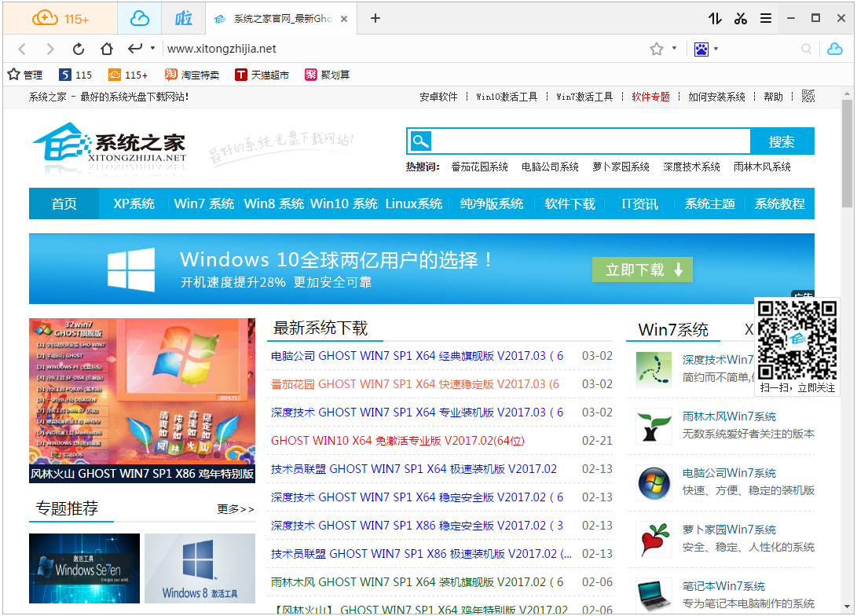Click the Windows logo in banner
This screenshot has width=857, height=616.
pos(131,269)
